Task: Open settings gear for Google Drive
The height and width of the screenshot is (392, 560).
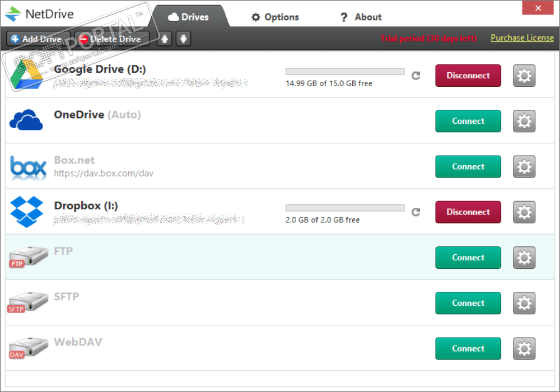Action: 524,76
